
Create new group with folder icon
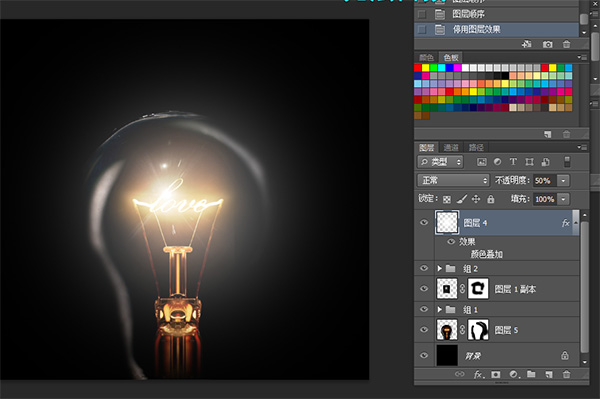pos(531,374)
